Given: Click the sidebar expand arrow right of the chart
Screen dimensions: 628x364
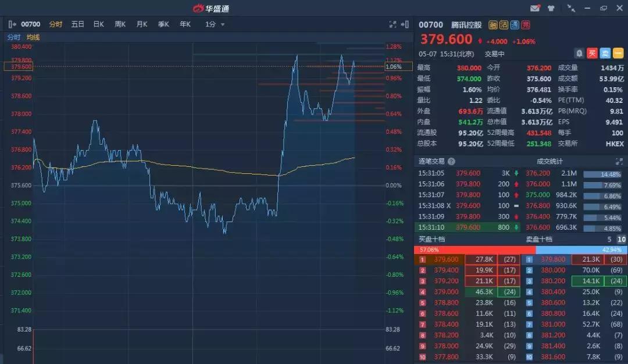Looking at the screenshot, I should tap(405, 24).
